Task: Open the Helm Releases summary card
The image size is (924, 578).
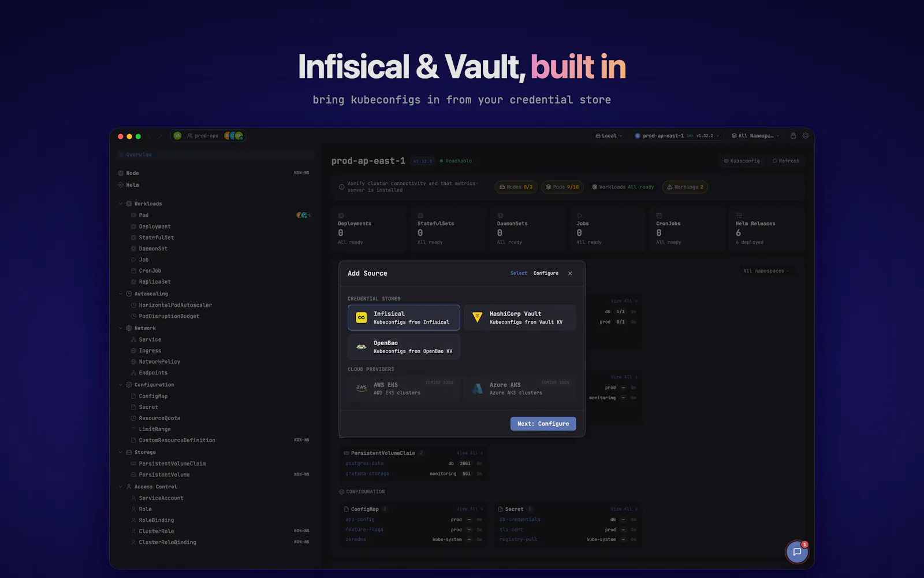Action: 767,229
